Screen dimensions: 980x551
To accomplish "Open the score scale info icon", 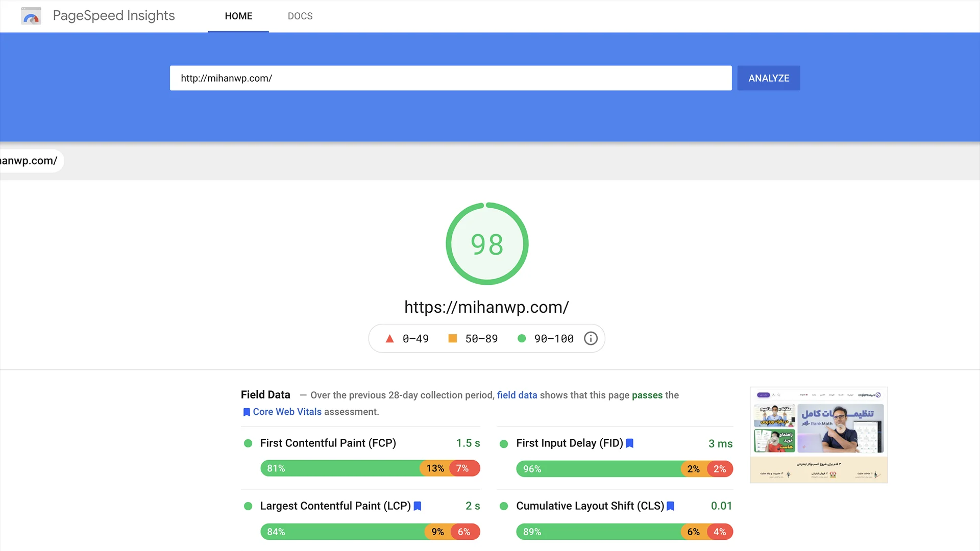I will [591, 338].
